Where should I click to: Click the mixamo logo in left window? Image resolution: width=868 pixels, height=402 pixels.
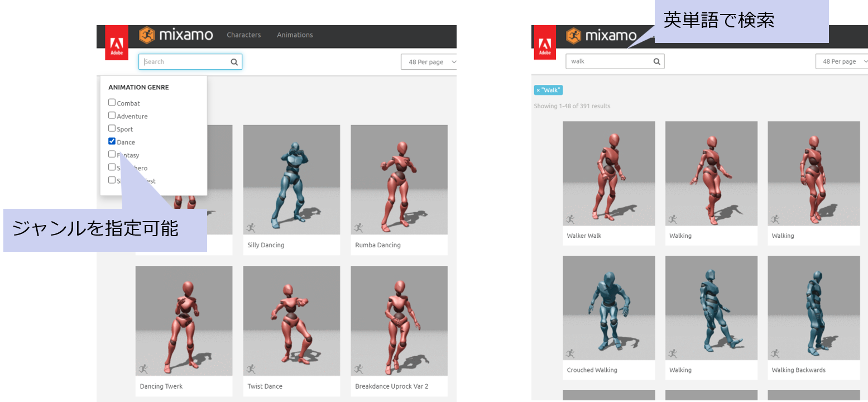click(176, 35)
